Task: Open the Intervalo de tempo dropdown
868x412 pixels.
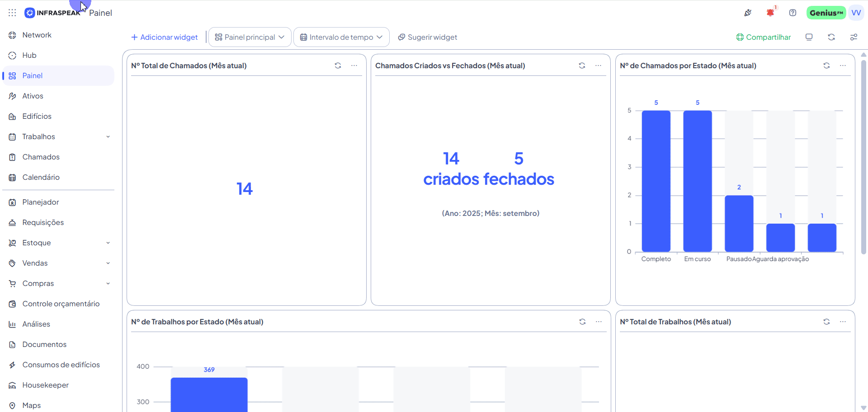Action: [x=341, y=37]
